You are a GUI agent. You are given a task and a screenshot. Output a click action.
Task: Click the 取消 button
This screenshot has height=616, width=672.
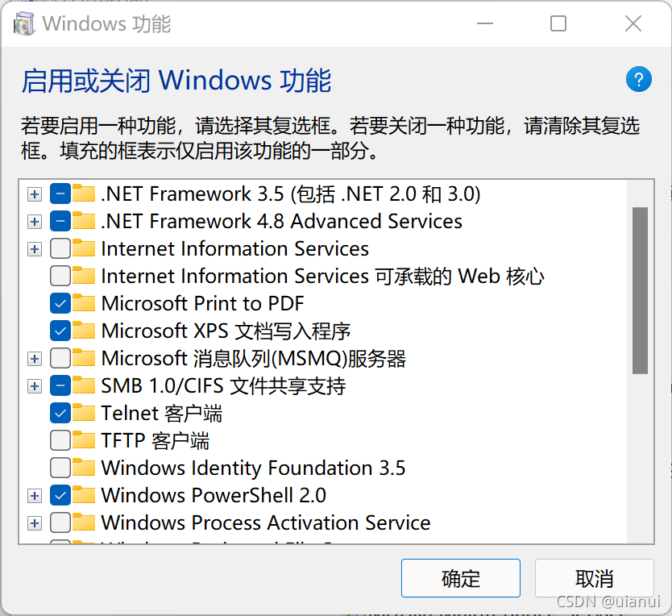[x=595, y=578]
